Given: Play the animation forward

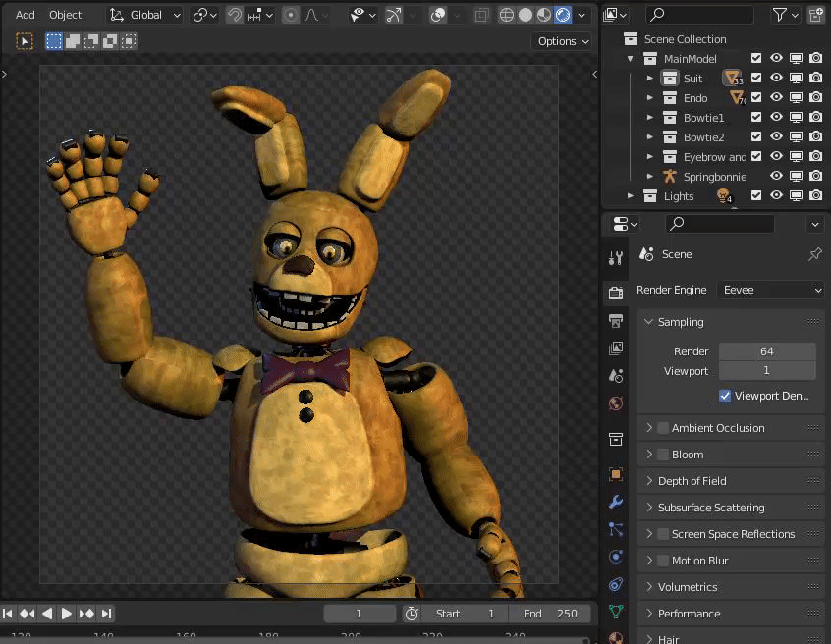Looking at the screenshot, I should coord(67,614).
